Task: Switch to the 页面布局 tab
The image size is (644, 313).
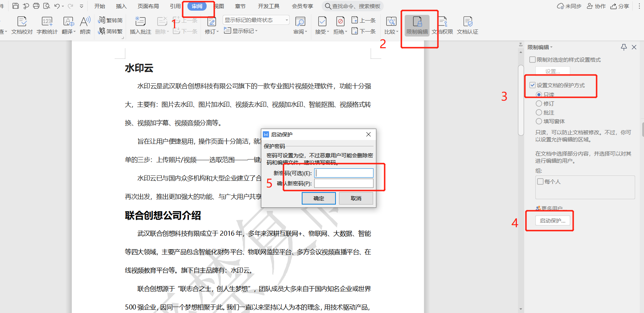Action: pos(148,6)
